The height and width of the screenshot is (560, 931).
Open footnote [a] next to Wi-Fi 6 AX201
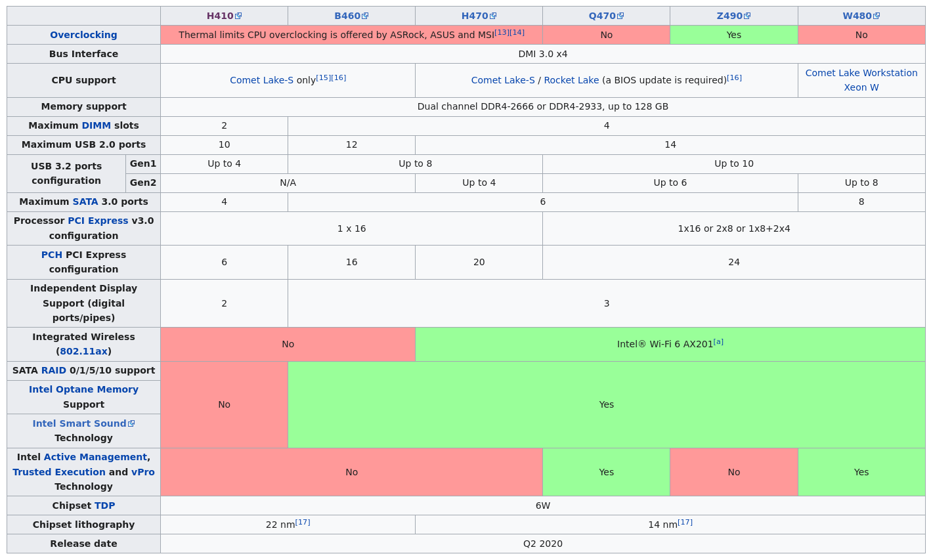(718, 341)
